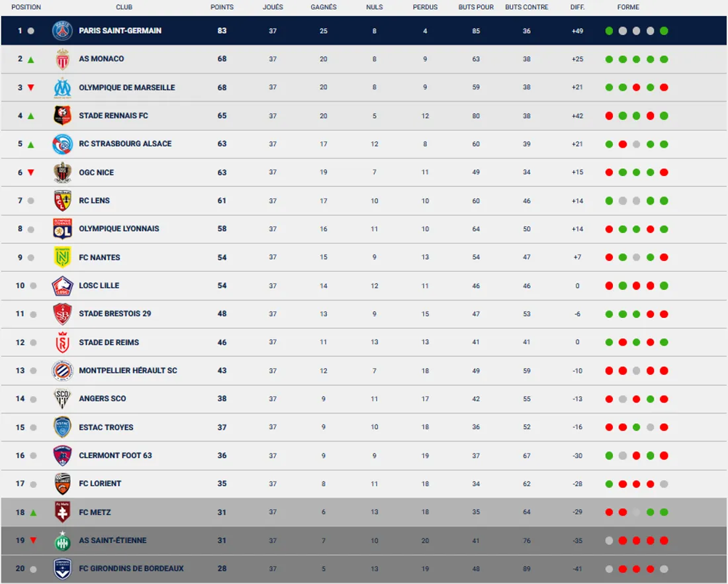Click the FC Girondins de Bordeaux crest
This screenshot has width=728, height=584.
(x=62, y=569)
